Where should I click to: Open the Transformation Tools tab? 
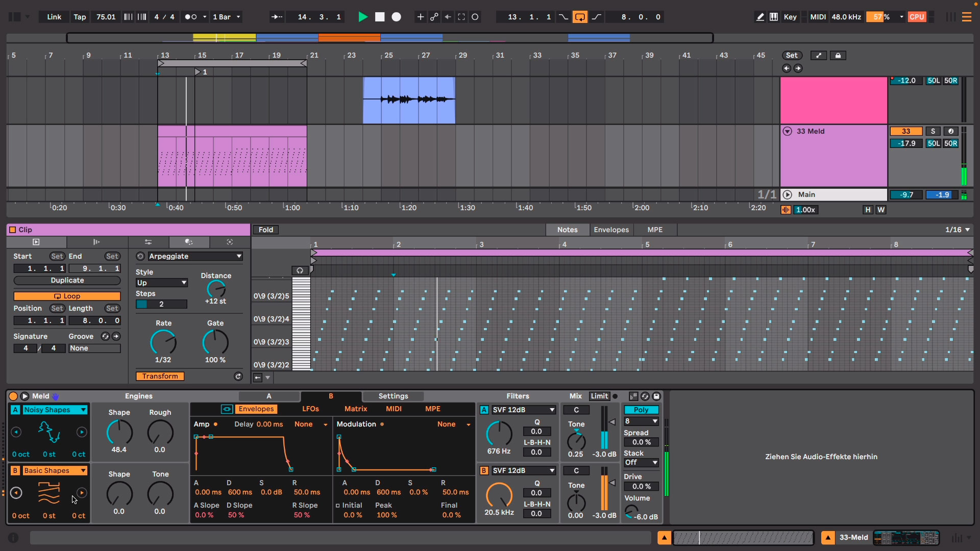tap(189, 242)
